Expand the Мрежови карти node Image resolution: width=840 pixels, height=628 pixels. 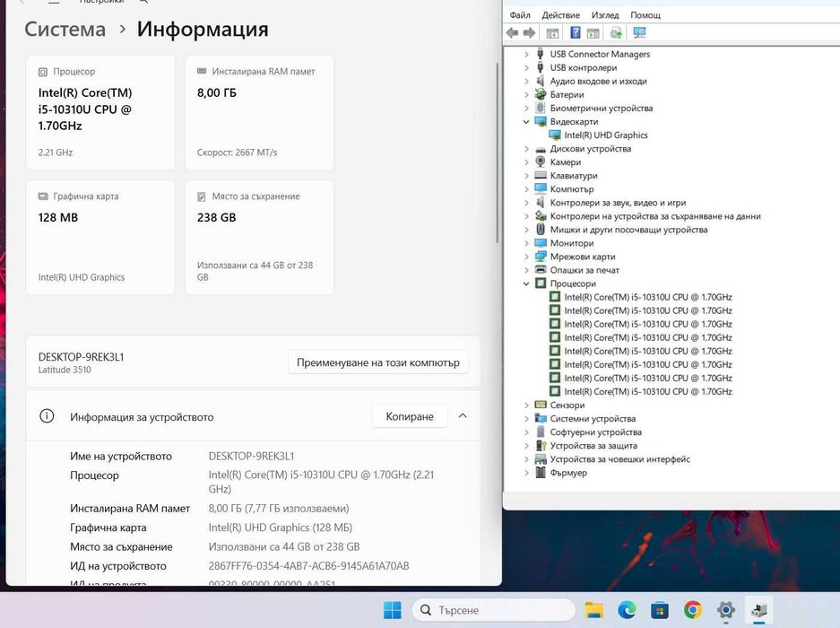(526, 257)
